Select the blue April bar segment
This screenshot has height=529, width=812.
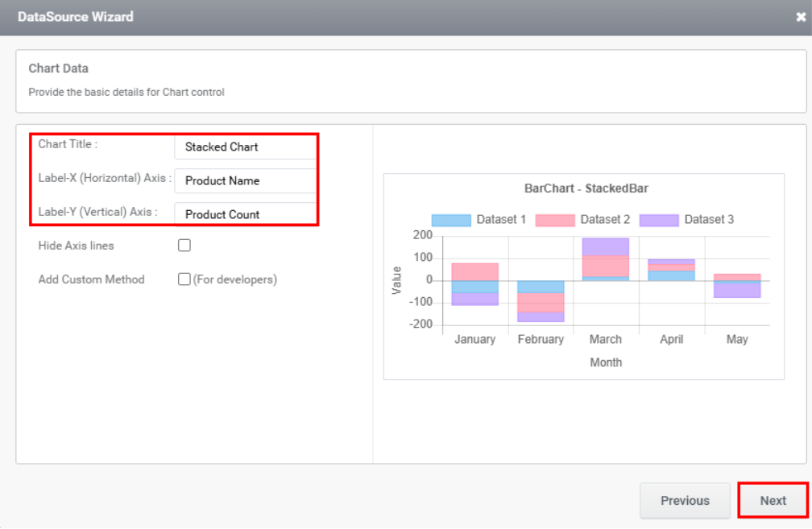coord(672,275)
